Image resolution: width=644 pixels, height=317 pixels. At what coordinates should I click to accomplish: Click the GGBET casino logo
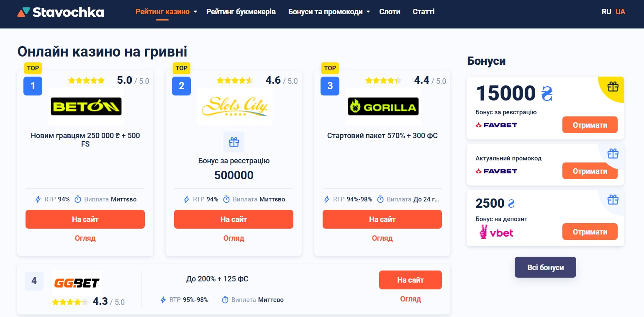pyautogui.click(x=77, y=283)
